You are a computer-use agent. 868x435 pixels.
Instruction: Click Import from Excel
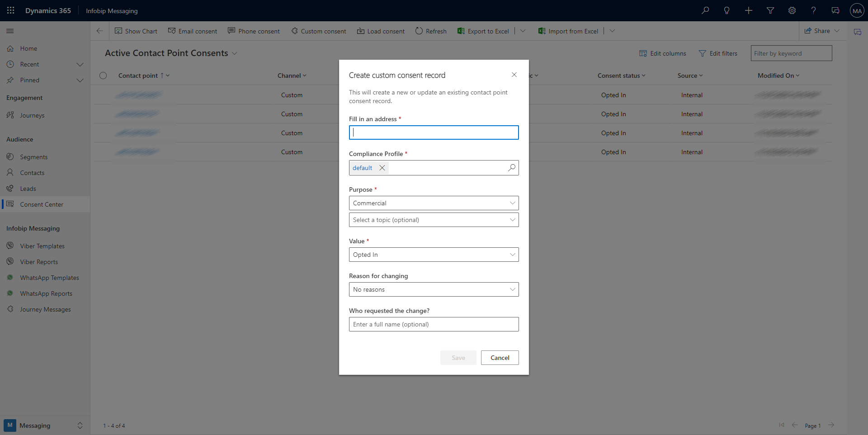pyautogui.click(x=568, y=31)
